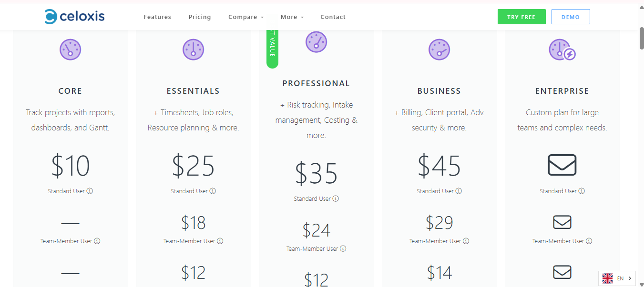The width and height of the screenshot is (644, 287).
Task: Go to the Pricing page
Action: click(x=200, y=17)
